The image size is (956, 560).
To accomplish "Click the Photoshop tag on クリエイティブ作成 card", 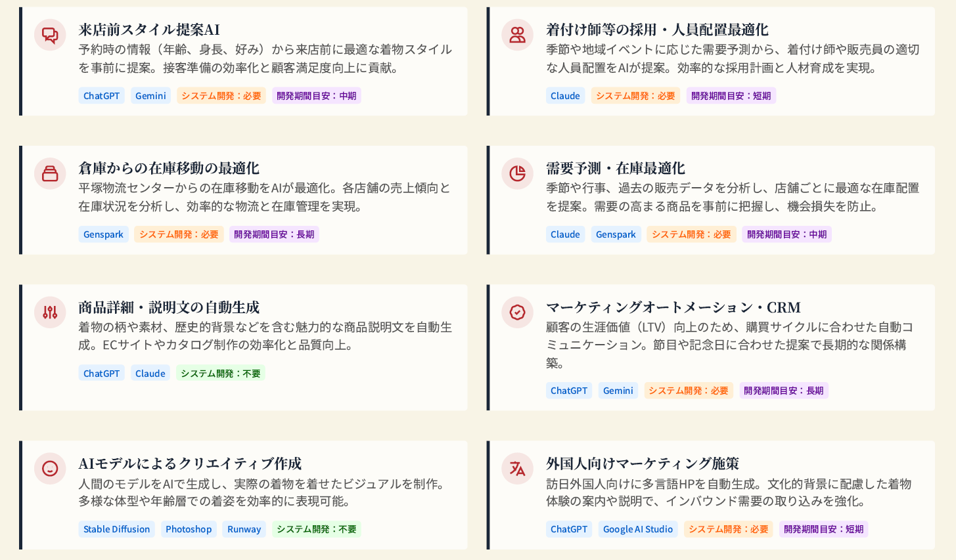I will coord(189,529).
